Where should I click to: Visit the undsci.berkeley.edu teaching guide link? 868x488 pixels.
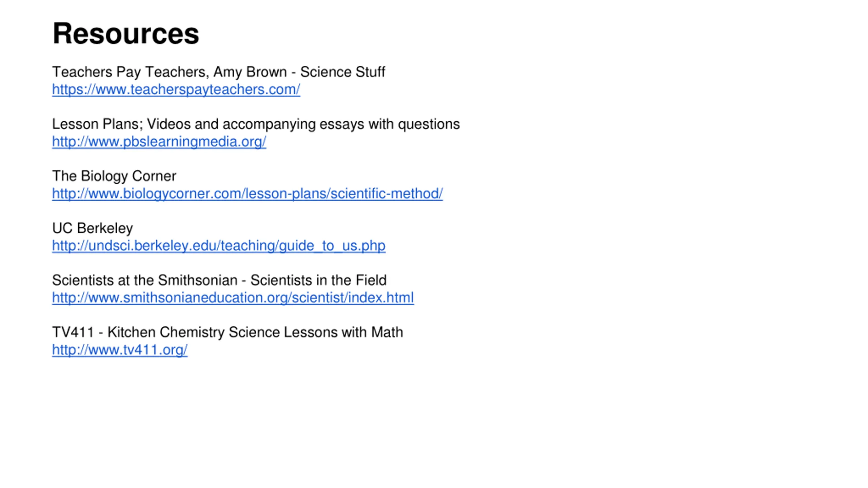click(219, 246)
